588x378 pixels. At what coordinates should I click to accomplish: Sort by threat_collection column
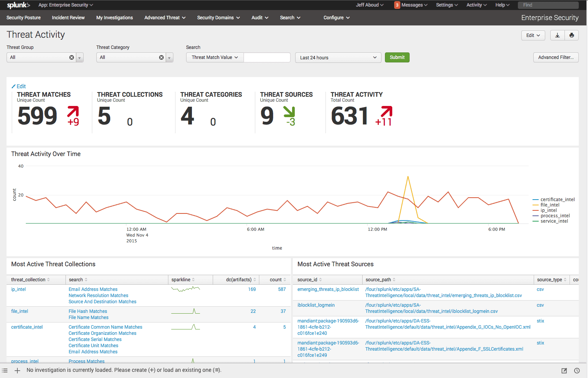coord(30,280)
